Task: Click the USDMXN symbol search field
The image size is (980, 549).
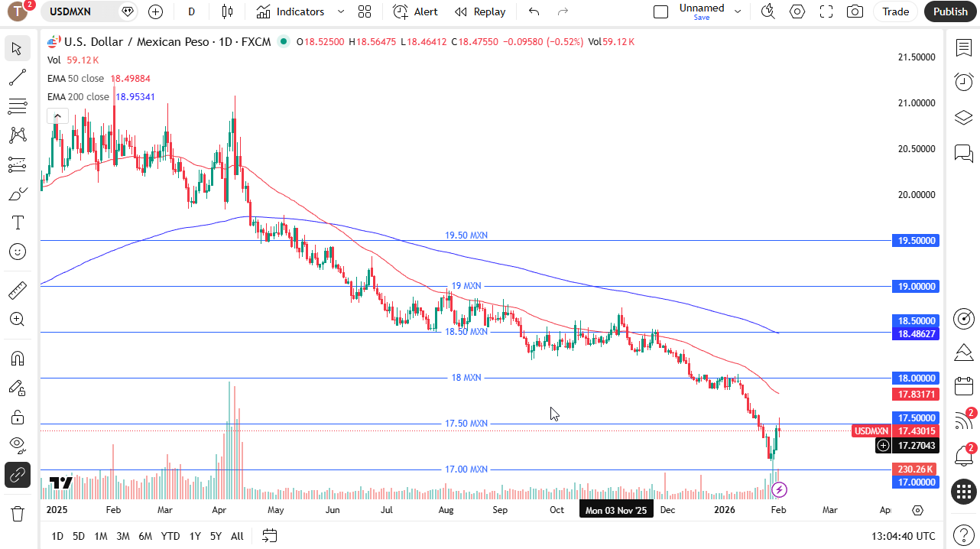Action: coord(79,11)
